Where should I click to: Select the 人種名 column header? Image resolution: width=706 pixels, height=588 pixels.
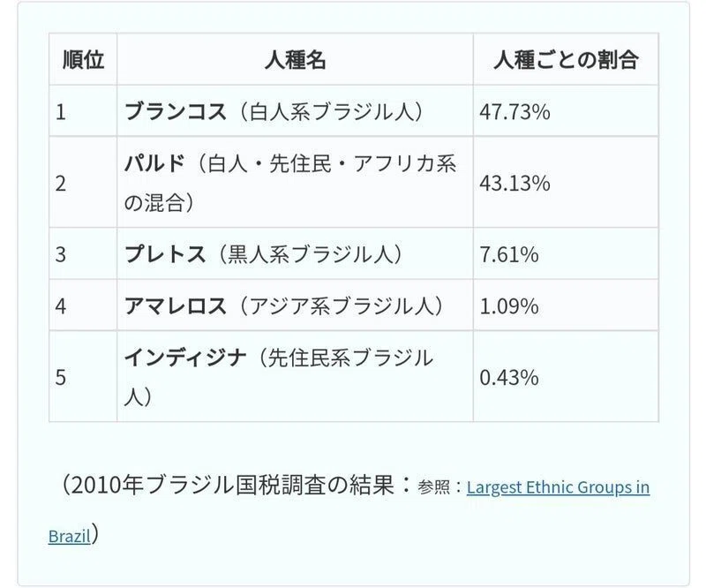[295, 59]
